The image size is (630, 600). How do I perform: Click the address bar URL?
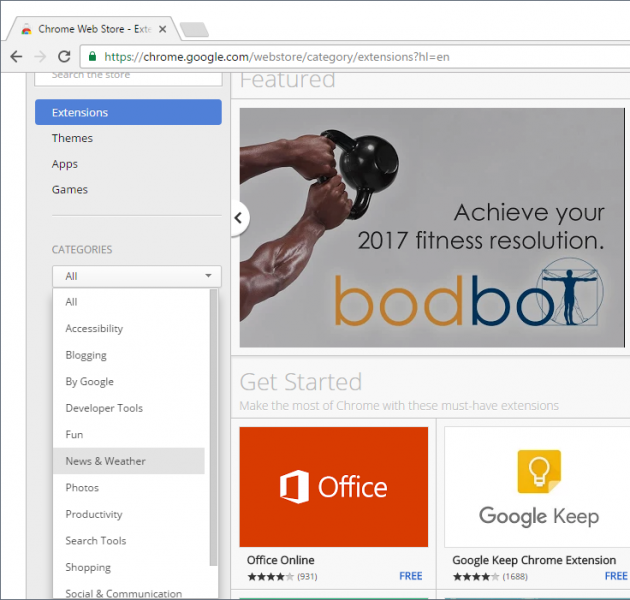[276, 57]
